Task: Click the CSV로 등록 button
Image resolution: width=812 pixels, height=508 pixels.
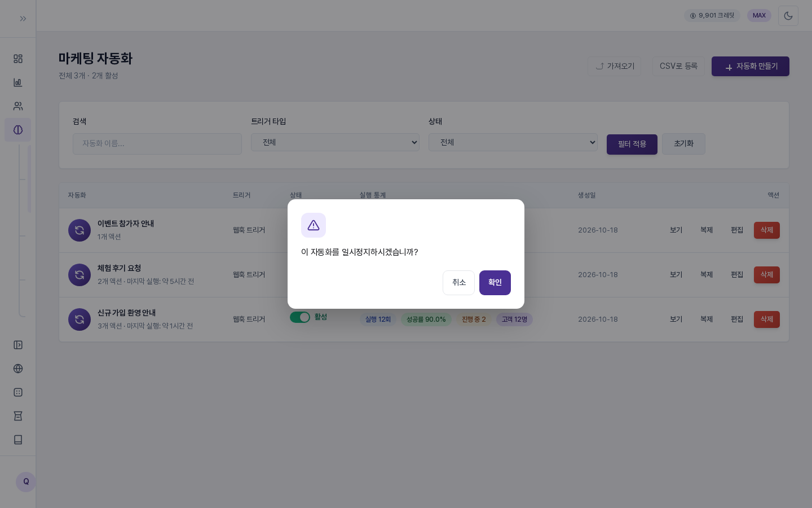Action: pos(678,67)
